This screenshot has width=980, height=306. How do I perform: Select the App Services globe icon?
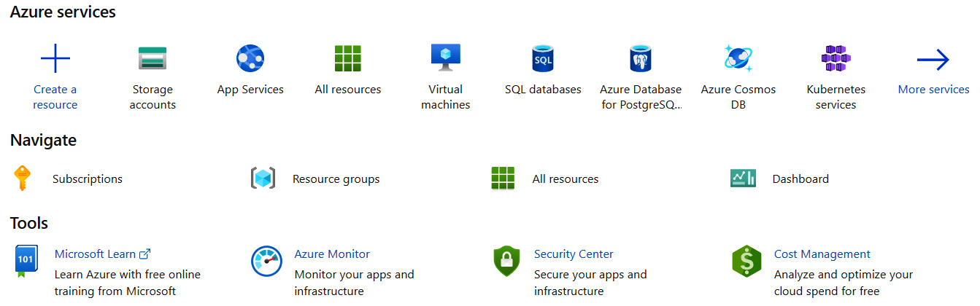pyautogui.click(x=250, y=58)
